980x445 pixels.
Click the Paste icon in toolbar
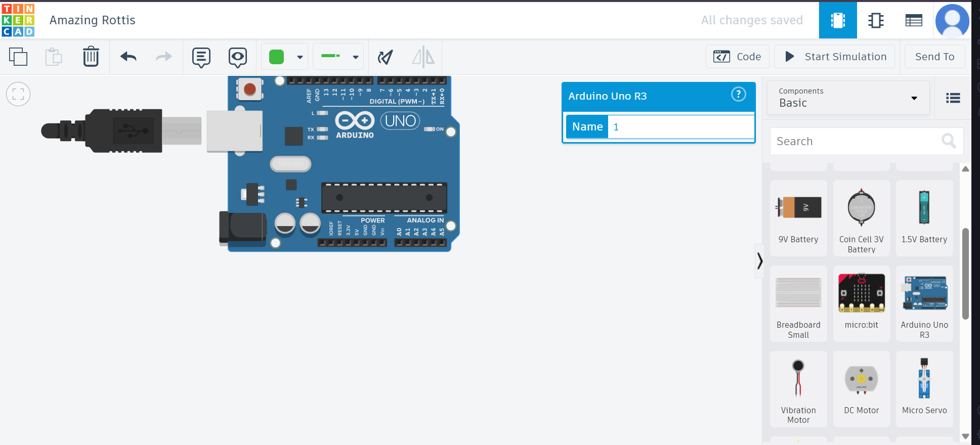[54, 57]
